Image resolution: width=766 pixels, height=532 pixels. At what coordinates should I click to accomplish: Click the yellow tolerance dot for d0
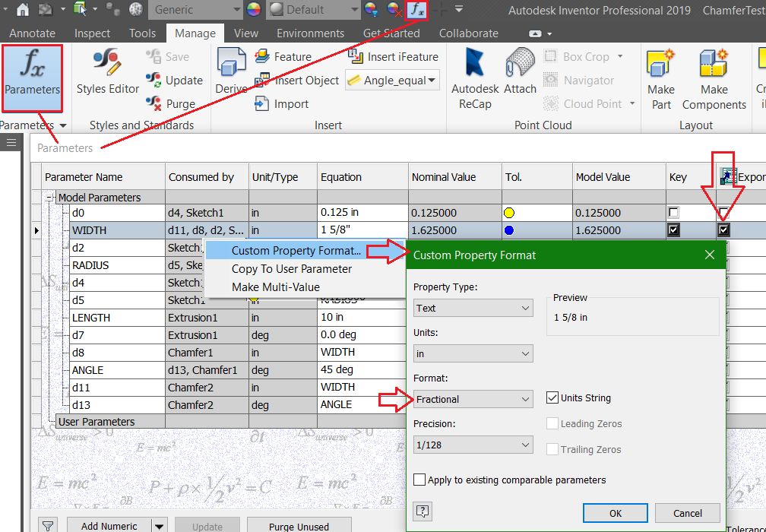point(509,213)
